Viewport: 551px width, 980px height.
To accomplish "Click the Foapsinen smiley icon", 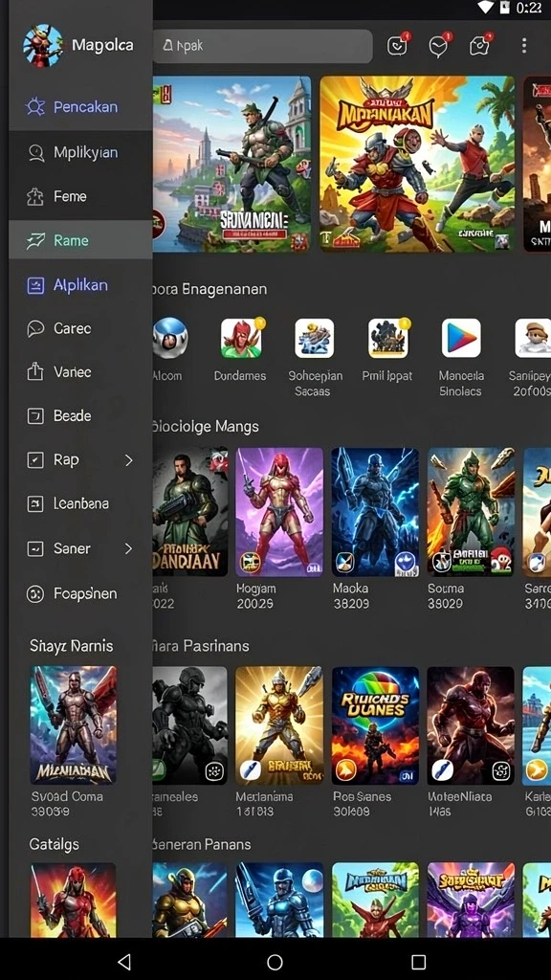I will coord(35,593).
